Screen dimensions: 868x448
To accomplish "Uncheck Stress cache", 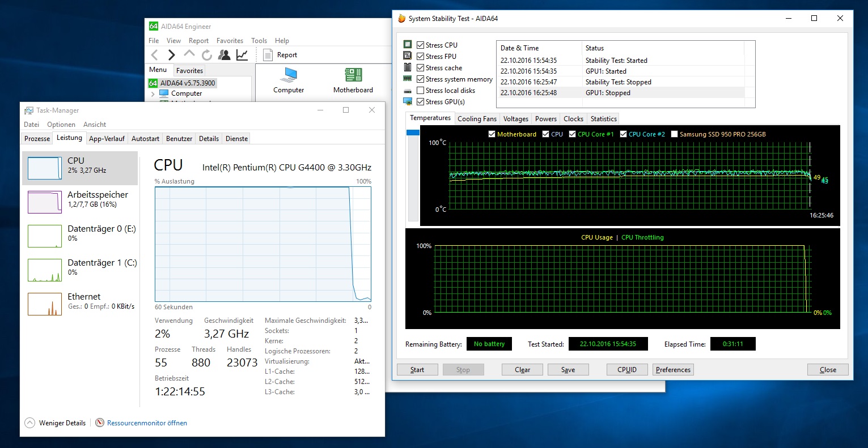I will pyautogui.click(x=420, y=67).
